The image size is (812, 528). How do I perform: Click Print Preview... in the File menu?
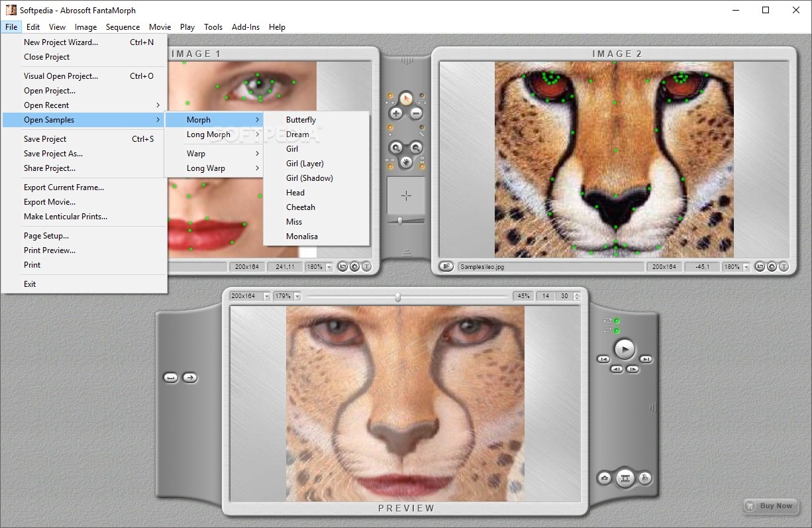[x=84, y=250]
